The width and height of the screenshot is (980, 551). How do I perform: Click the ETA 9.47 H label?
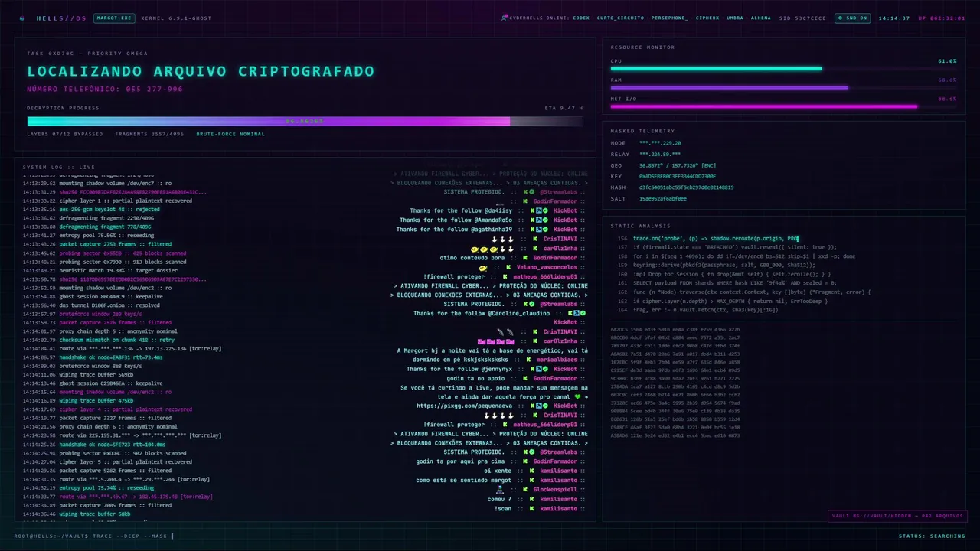(563, 108)
